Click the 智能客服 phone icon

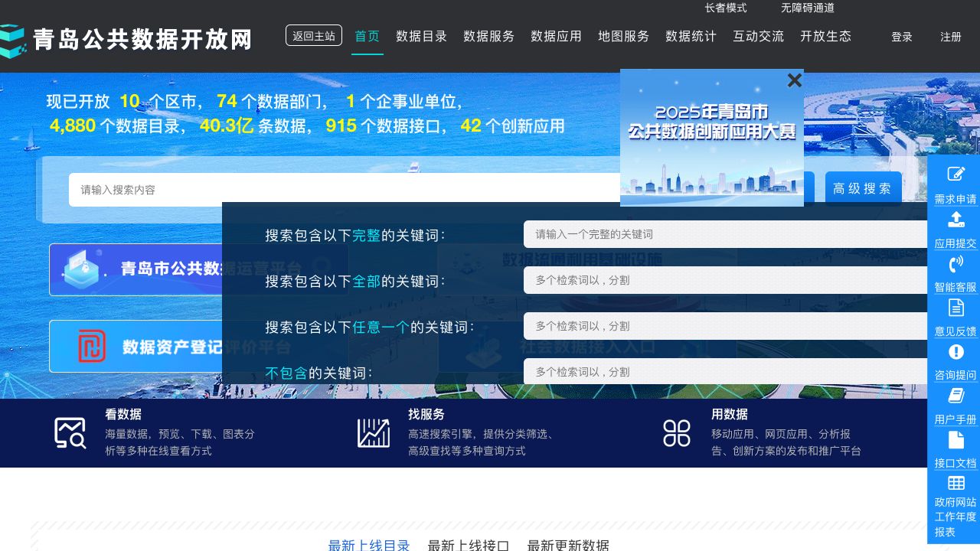coord(955,264)
